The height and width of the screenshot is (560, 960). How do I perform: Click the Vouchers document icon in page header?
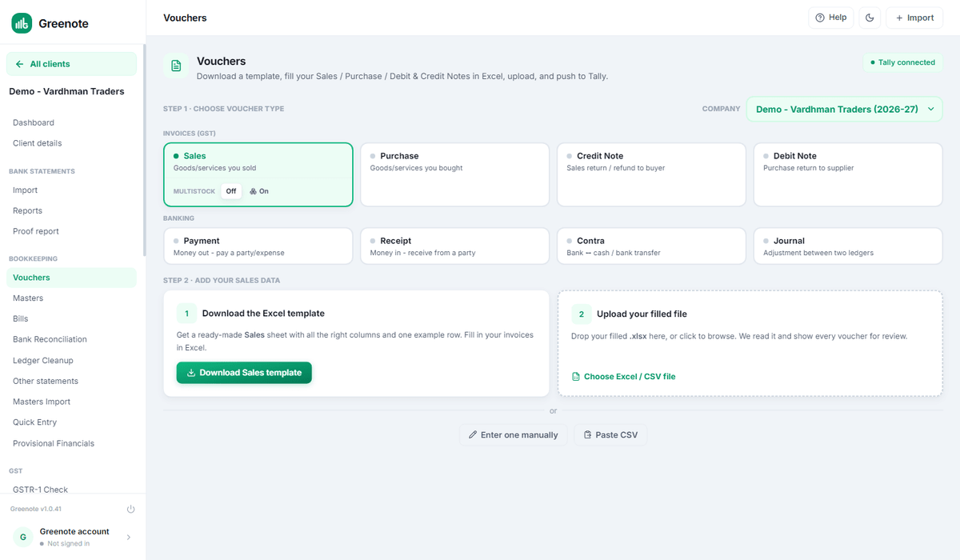(177, 66)
